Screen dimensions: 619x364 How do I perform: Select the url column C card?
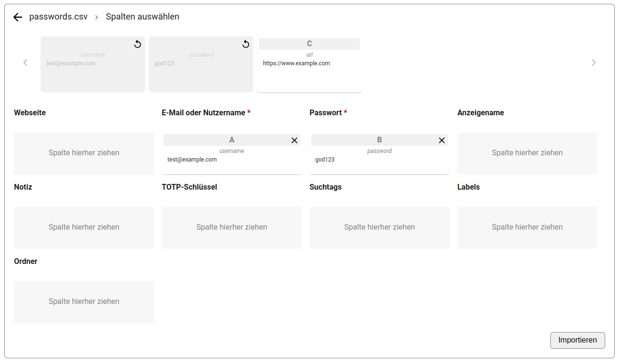pos(309,65)
